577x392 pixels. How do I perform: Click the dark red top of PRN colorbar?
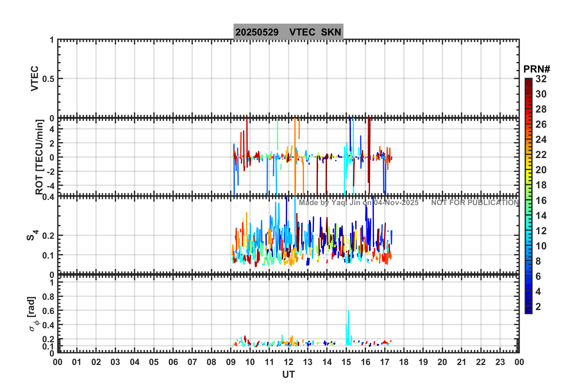[x=528, y=83]
